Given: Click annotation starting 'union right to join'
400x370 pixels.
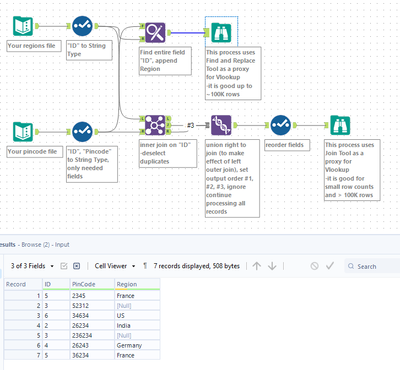Looking at the screenshot, I should point(232,178).
